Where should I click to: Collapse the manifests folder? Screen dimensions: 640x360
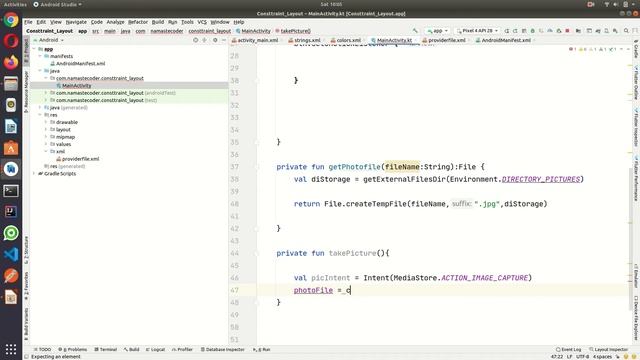point(40,56)
